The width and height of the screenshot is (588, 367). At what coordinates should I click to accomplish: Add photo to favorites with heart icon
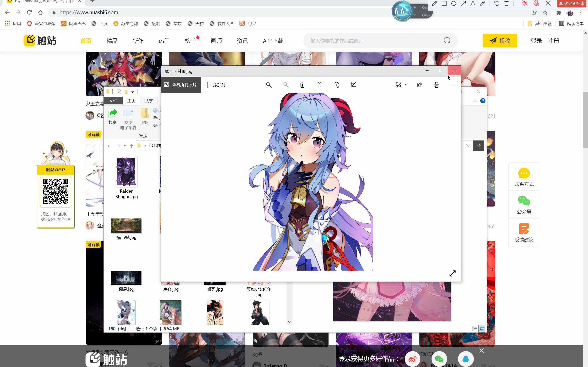click(x=319, y=85)
